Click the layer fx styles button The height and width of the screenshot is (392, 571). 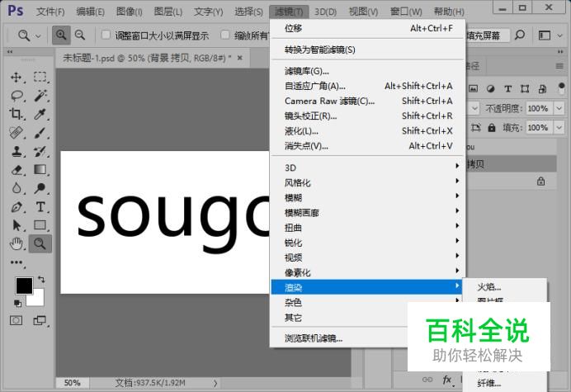[x=447, y=380]
